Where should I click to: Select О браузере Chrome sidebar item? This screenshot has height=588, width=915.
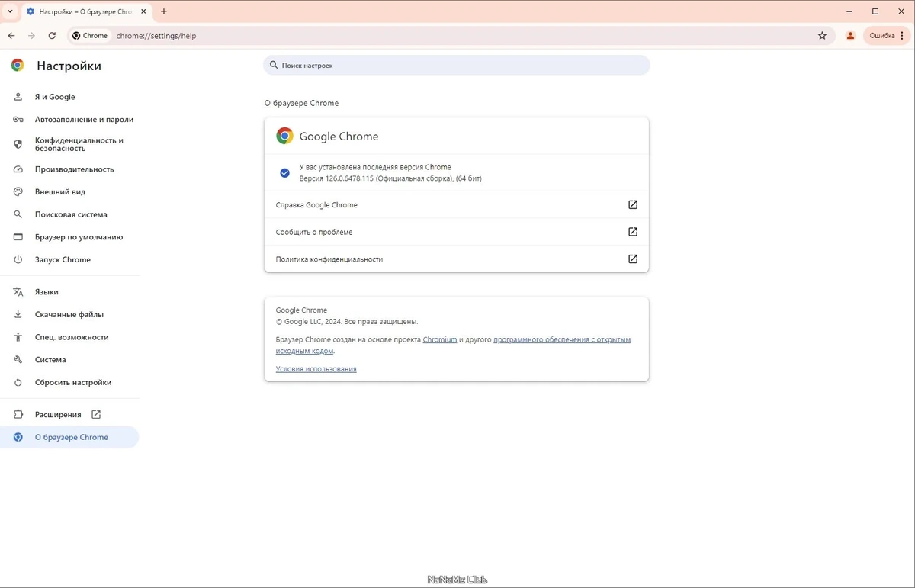[69, 437]
